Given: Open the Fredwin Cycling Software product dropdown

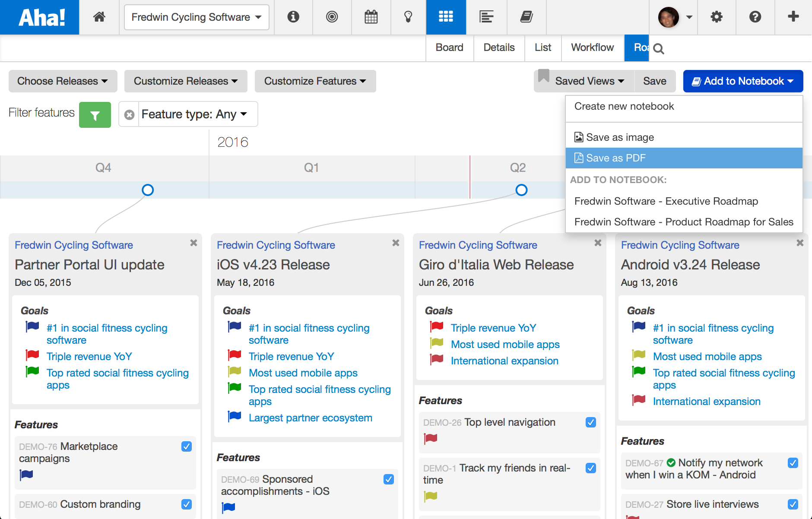Looking at the screenshot, I should tap(197, 17).
